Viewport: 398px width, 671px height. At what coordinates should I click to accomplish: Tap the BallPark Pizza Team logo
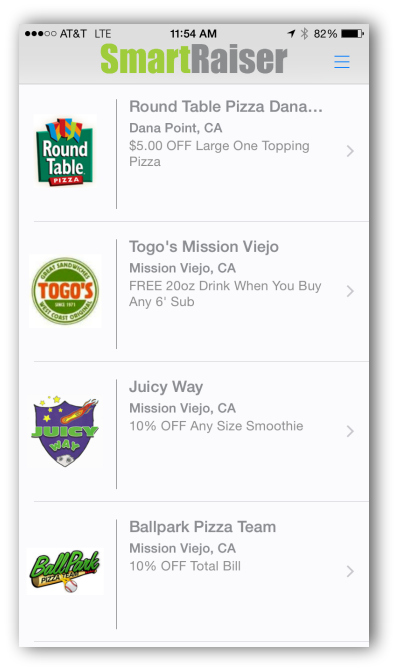65,571
